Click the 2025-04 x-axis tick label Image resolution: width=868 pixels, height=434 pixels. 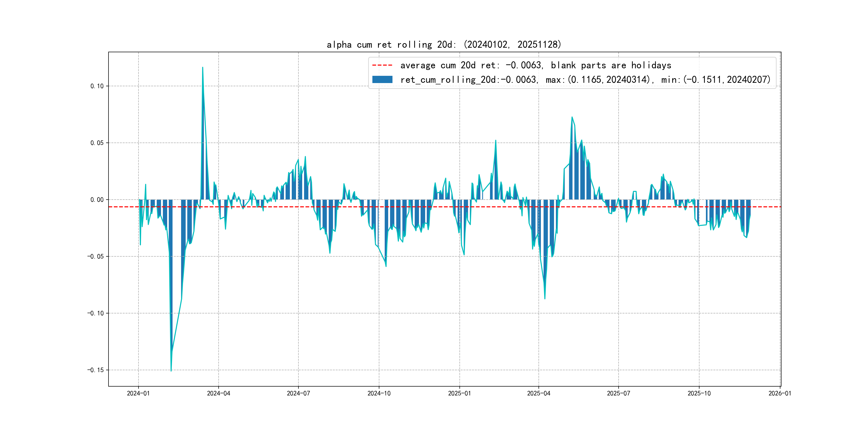pos(538,393)
